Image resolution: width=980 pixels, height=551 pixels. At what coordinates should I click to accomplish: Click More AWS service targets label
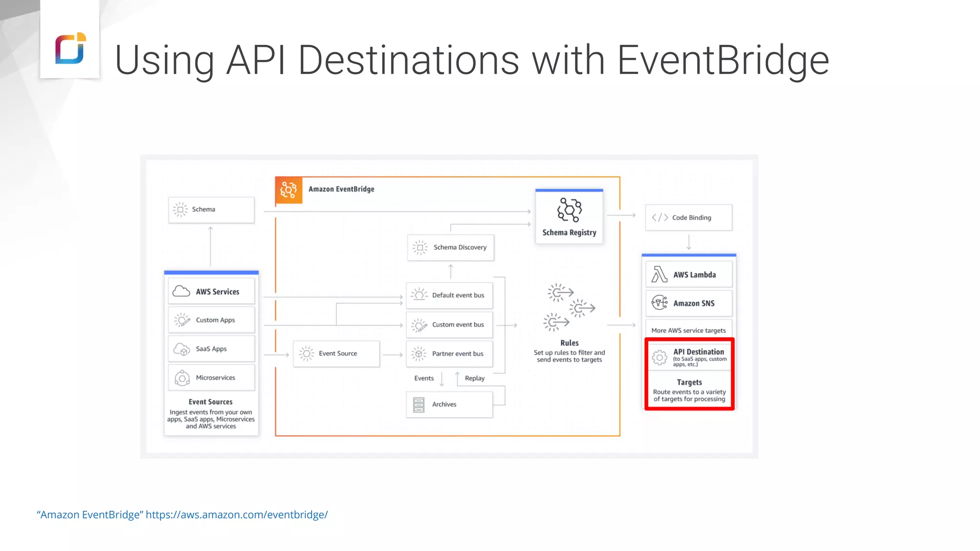click(688, 331)
